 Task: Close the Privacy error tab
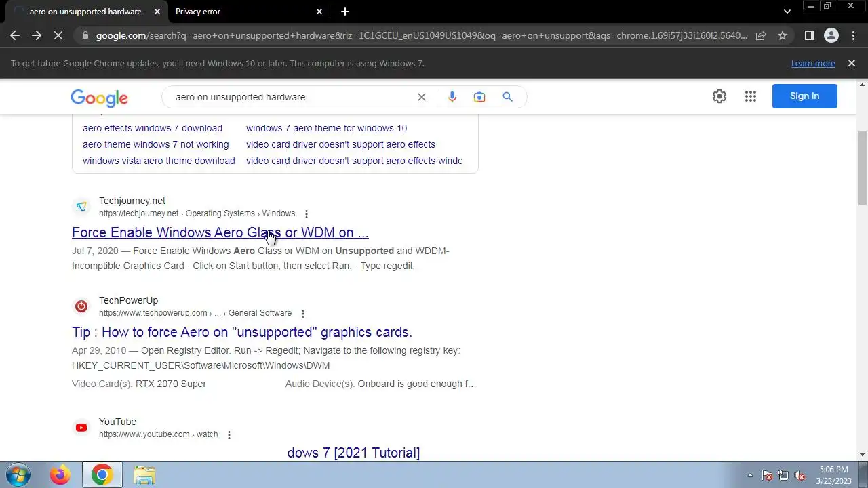tap(320, 12)
